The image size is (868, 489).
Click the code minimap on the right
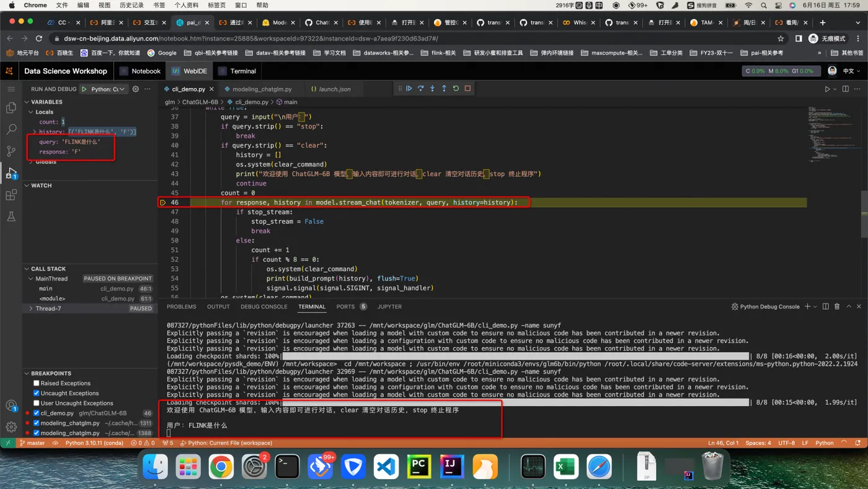pos(834,133)
